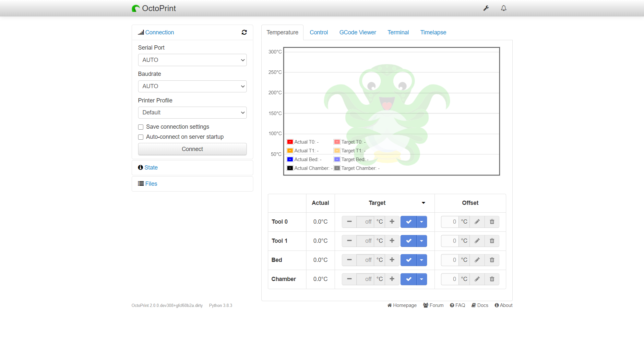
Task: Click the OctoPrint logo in the header
Action: pyautogui.click(x=154, y=8)
